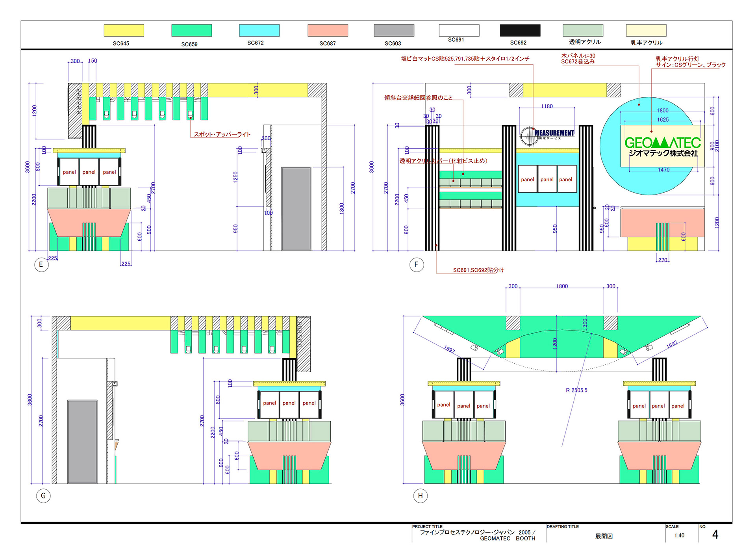Select the 1250 dimension in elevation E
Viewport: 756px width, 548px height.
coord(235,177)
